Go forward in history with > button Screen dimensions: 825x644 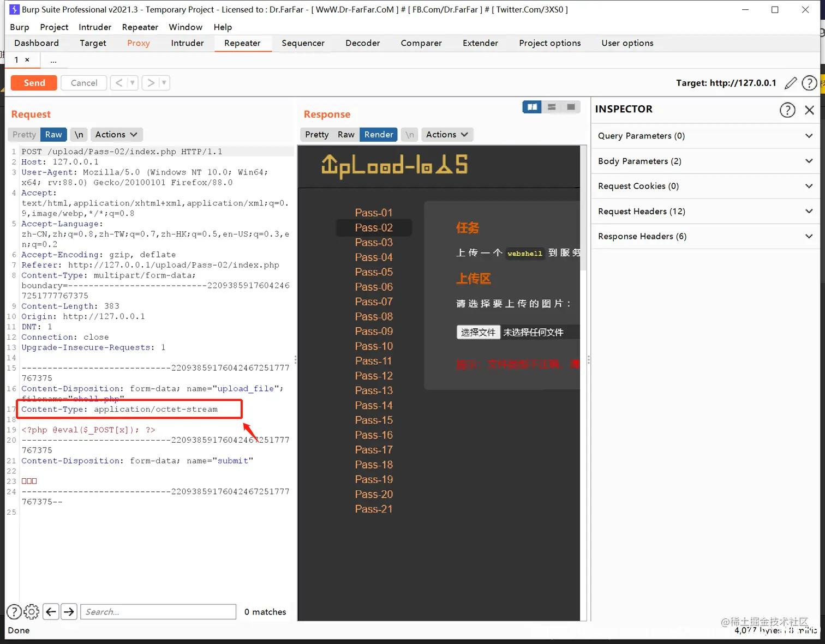pos(151,83)
